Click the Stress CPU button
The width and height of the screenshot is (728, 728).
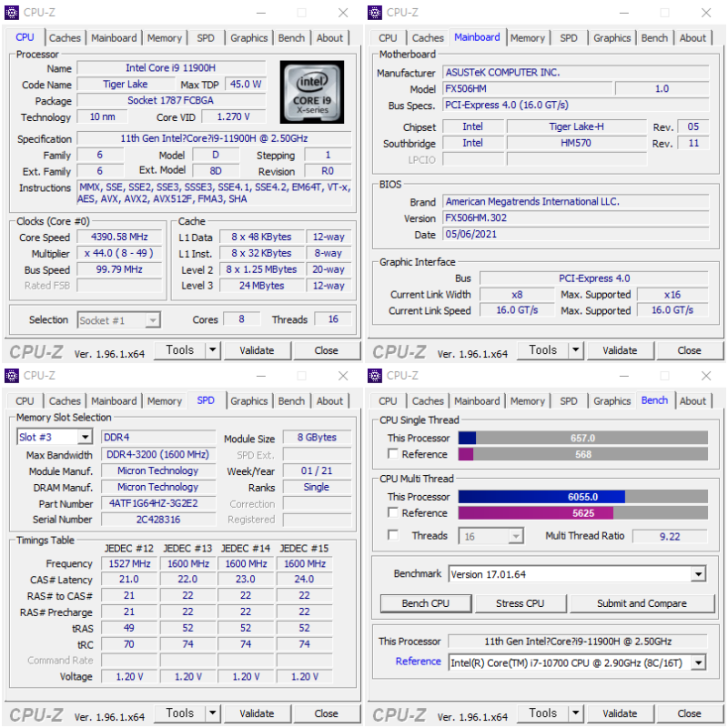(520, 603)
